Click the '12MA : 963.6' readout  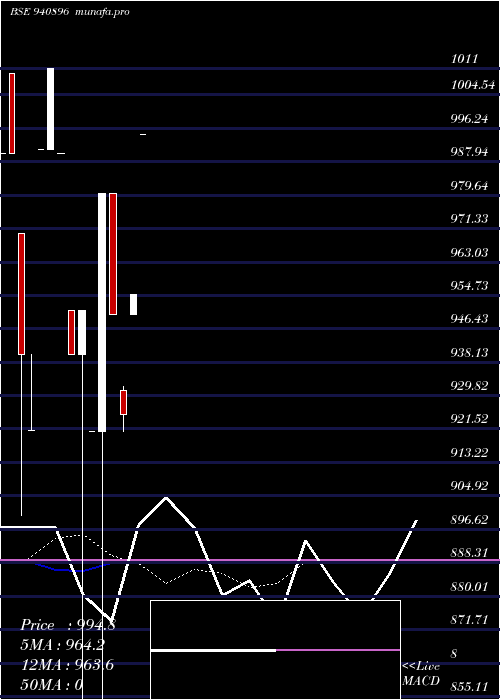coord(67,664)
